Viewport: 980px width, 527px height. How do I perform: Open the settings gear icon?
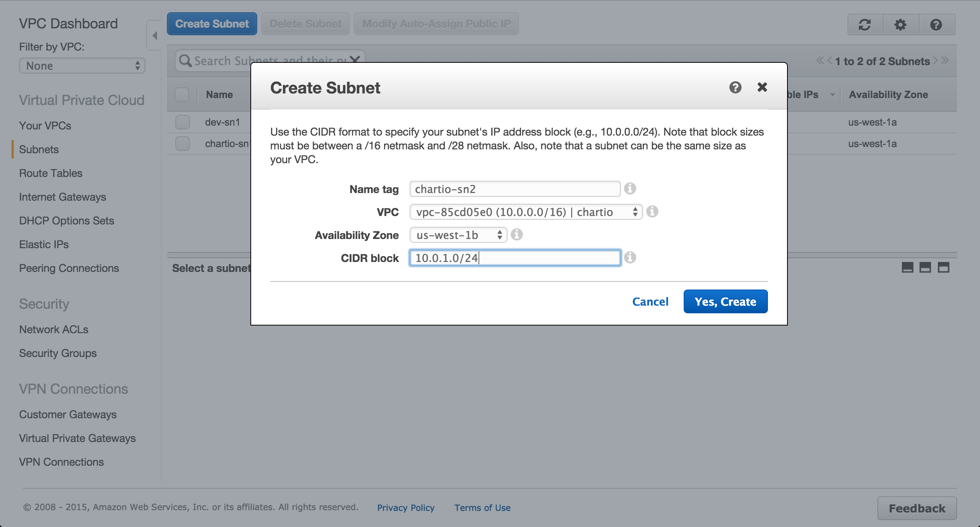pos(900,25)
